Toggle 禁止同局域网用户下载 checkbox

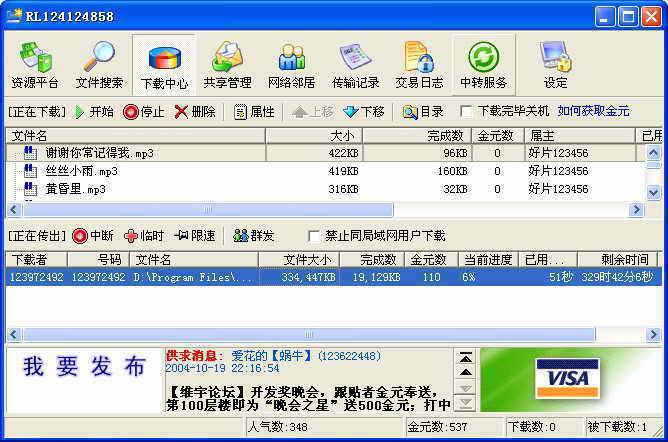pyautogui.click(x=315, y=236)
